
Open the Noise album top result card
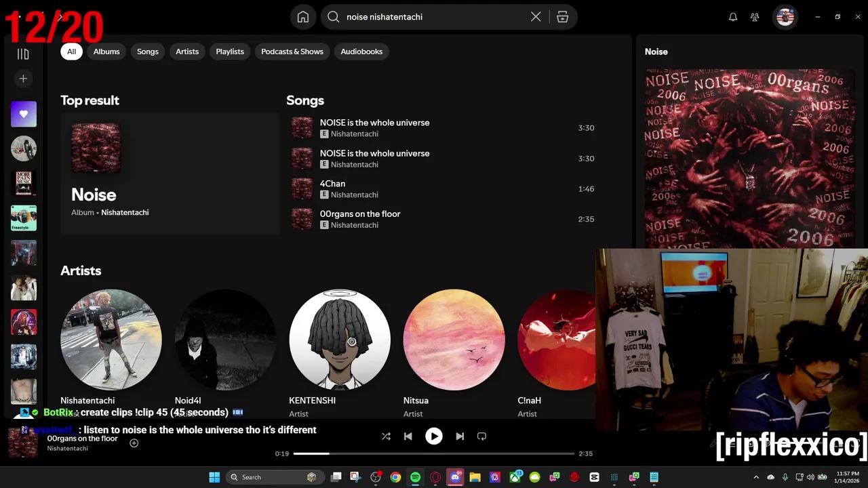(170, 174)
